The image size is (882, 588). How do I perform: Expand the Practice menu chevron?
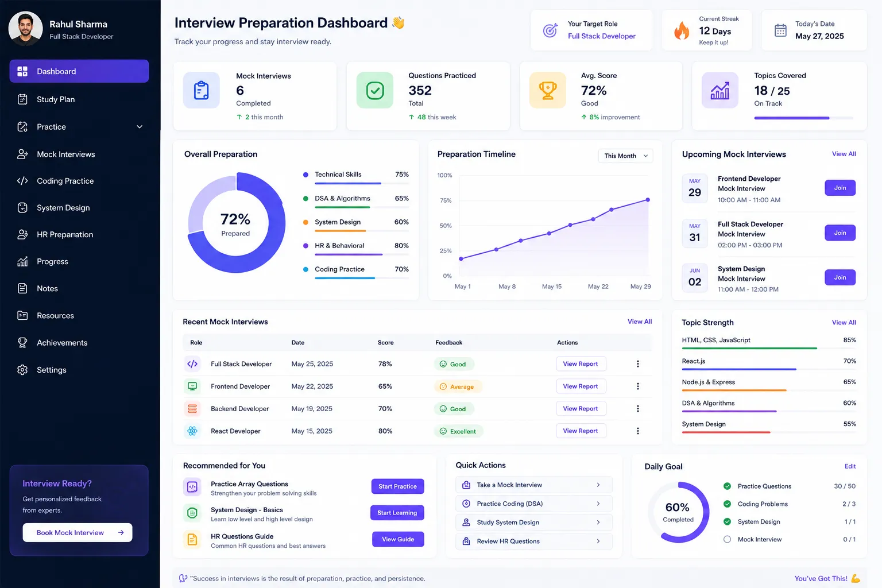pos(140,127)
